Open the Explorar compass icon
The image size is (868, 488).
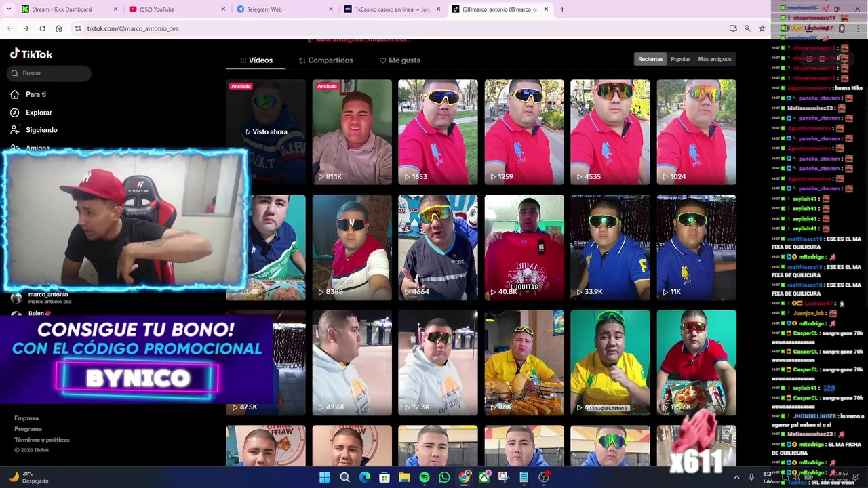click(x=15, y=113)
